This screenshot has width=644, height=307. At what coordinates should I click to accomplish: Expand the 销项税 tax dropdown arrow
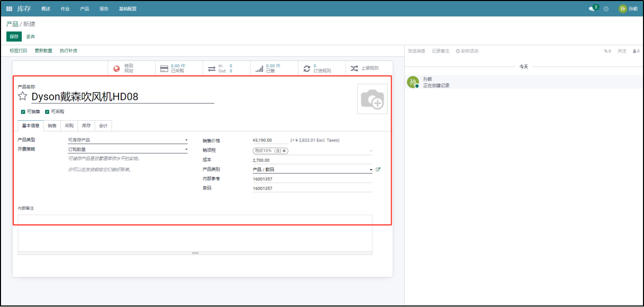[371, 151]
